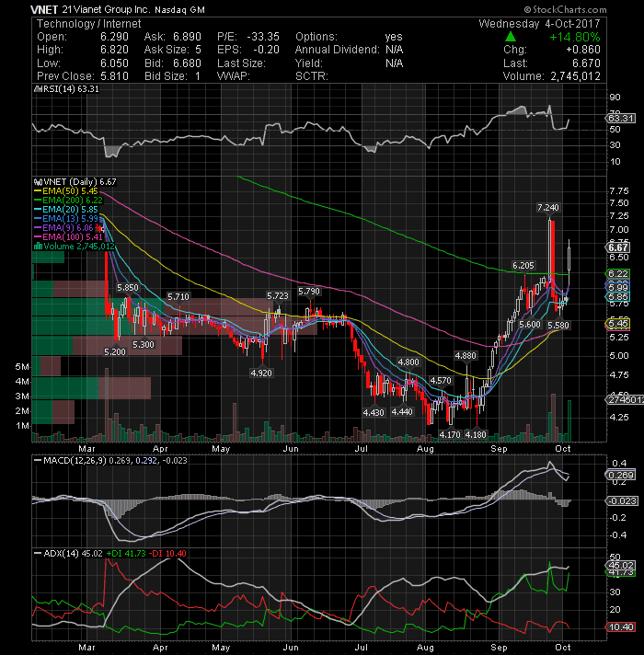This screenshot has width=644, height=655.
Task: Click the 5.850 price annotation
Action: pos(127,288)
